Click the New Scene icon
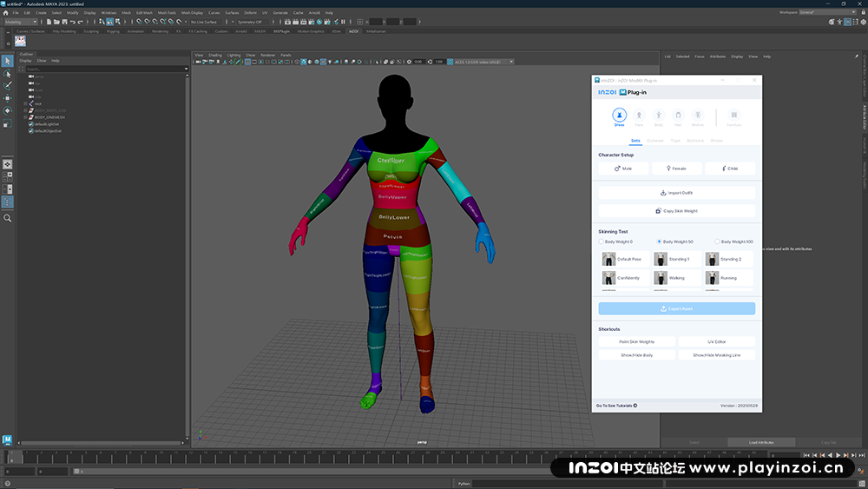The height and width of the screenshot is (489, 868). (x=49, y=22)
